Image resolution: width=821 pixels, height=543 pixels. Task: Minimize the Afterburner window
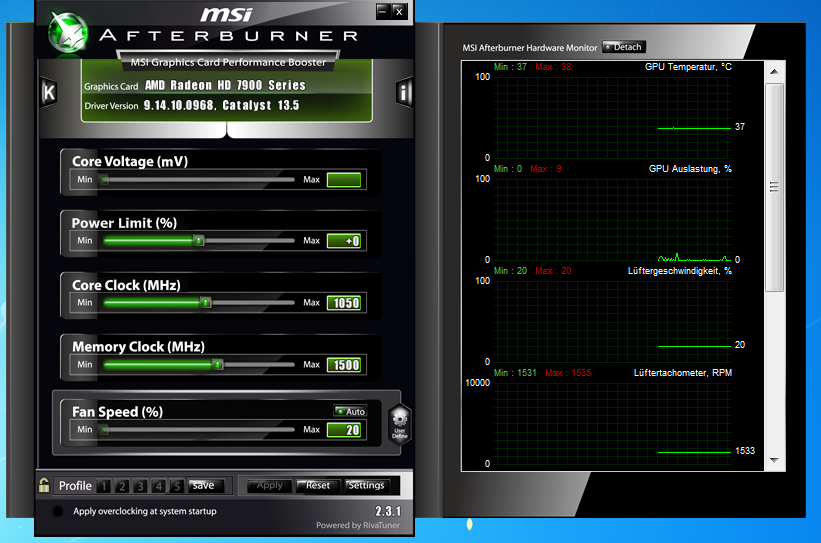[x=383, y=11]
